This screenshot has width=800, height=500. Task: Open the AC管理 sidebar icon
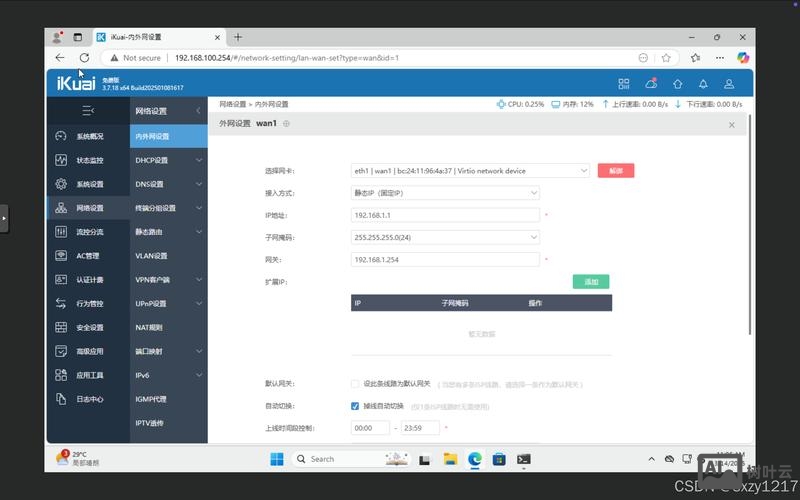coord(61,255)
